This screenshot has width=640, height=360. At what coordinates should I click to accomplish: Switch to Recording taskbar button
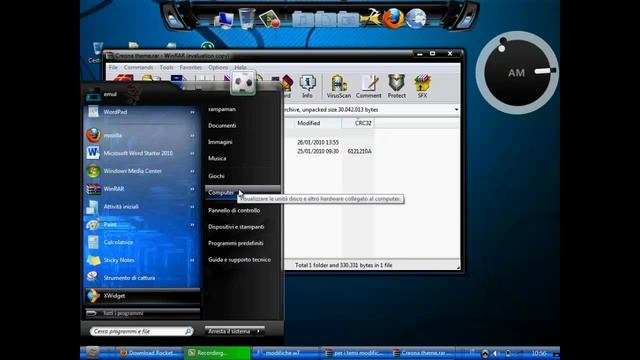tap(218, 353)
